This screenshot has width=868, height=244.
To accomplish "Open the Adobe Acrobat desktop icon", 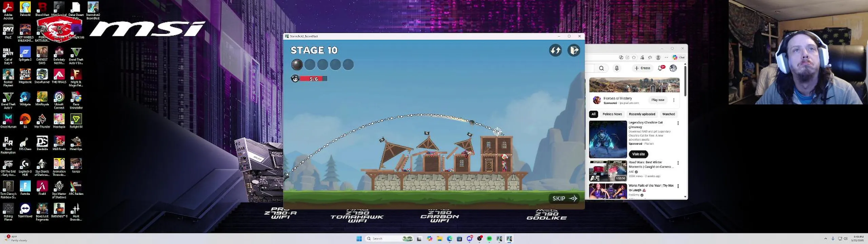I will [x=8, y=11].
